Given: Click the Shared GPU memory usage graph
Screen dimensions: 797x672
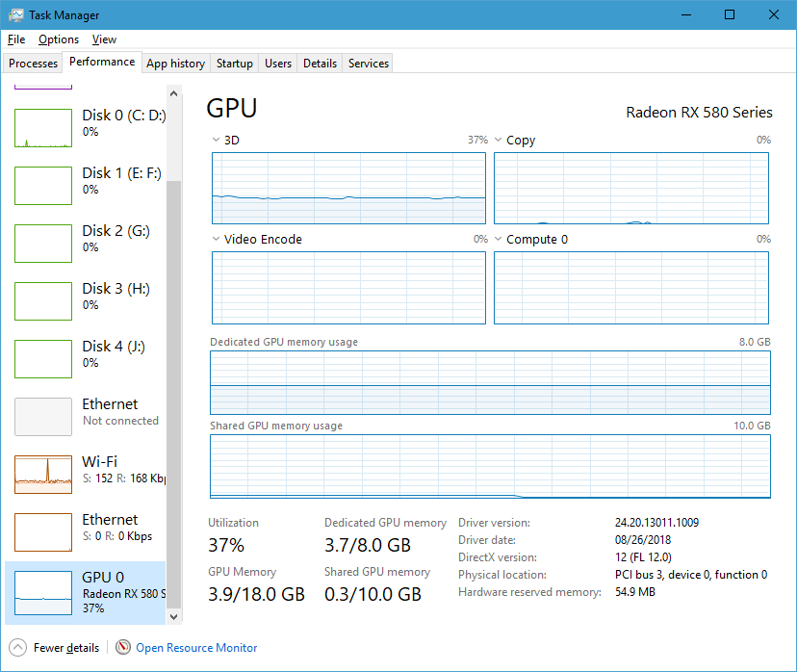Looking at the screenshot, I should coord(491,466).
